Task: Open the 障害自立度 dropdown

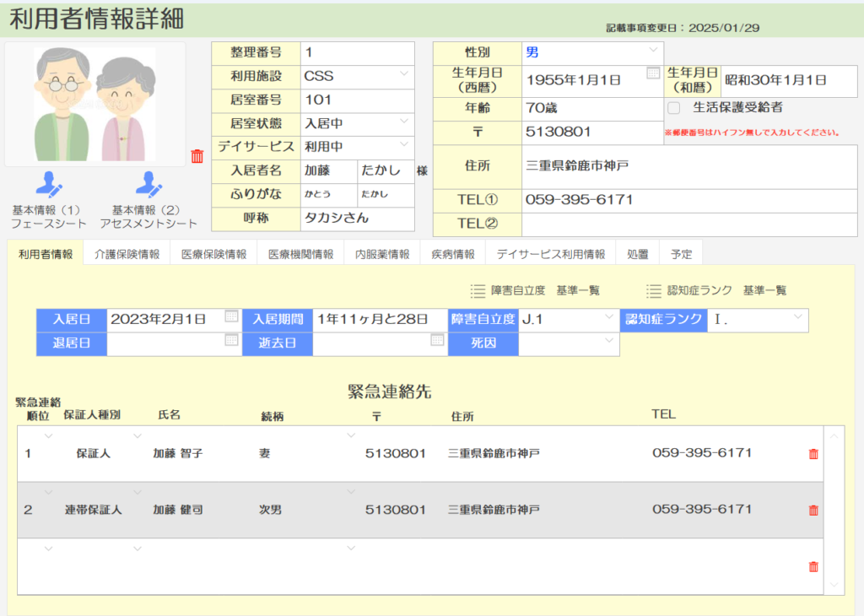Action: (x=609, y=317)
